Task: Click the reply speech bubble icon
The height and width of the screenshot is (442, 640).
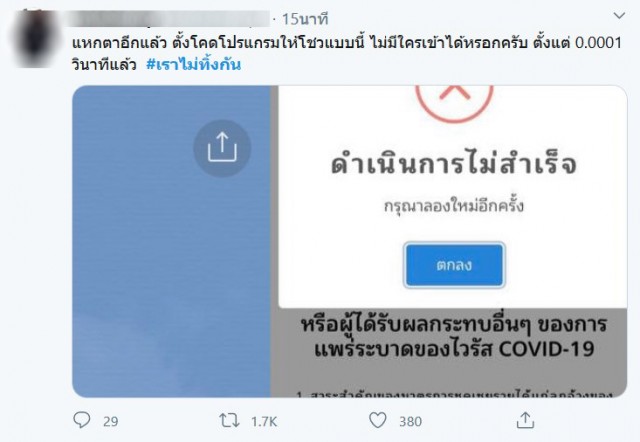Action: click(82, 420)
